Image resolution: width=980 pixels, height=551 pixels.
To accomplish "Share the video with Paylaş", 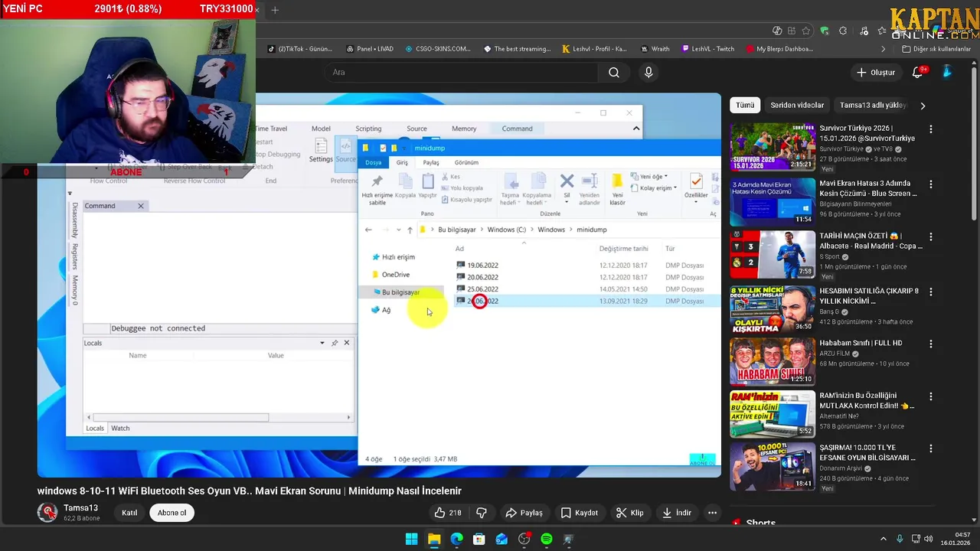I will (x=524, y=513).
